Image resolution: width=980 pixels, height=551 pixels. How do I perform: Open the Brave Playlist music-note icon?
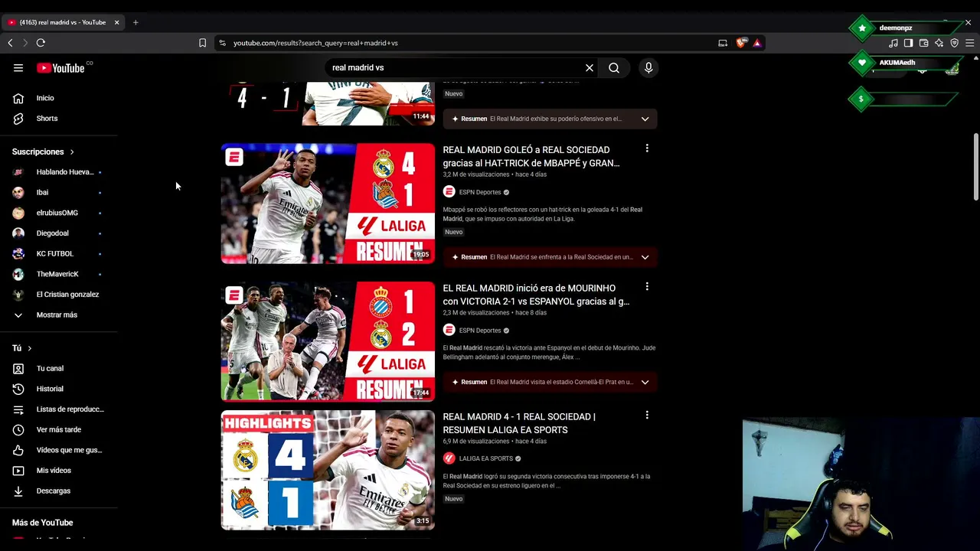(x=893, y=43)
